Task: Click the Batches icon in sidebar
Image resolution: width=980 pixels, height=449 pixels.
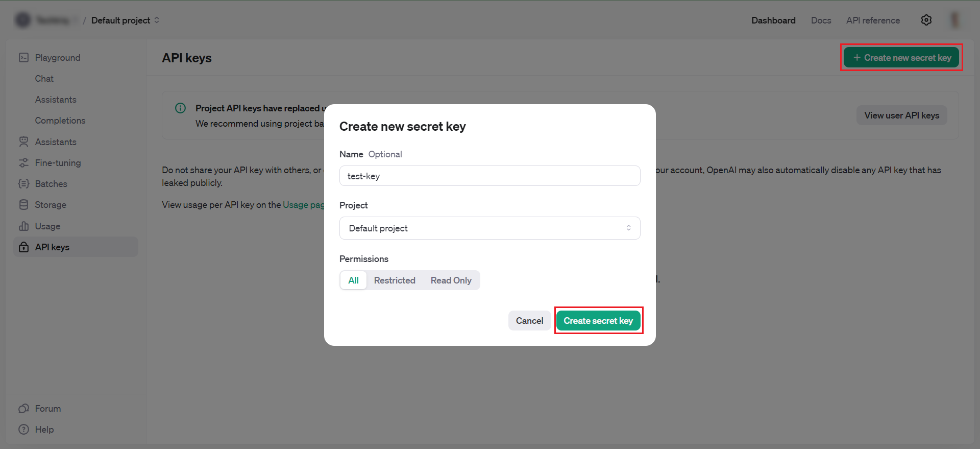Action: 23,184
